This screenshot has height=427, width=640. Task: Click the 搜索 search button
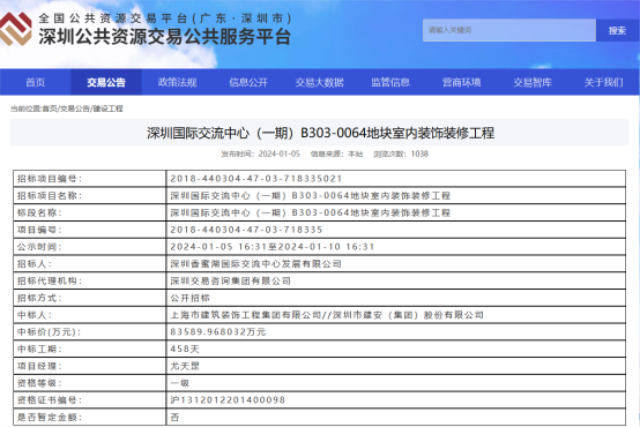[x=617, y=30]
